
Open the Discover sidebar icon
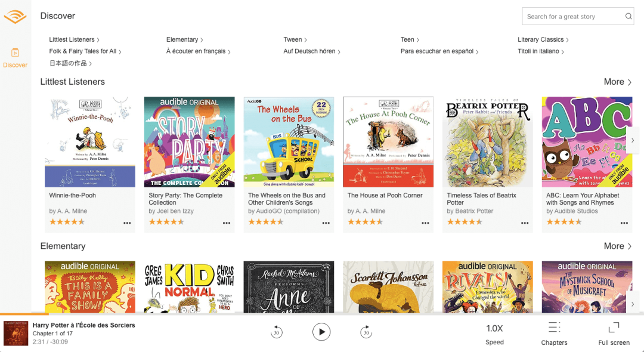coord(15,53)
